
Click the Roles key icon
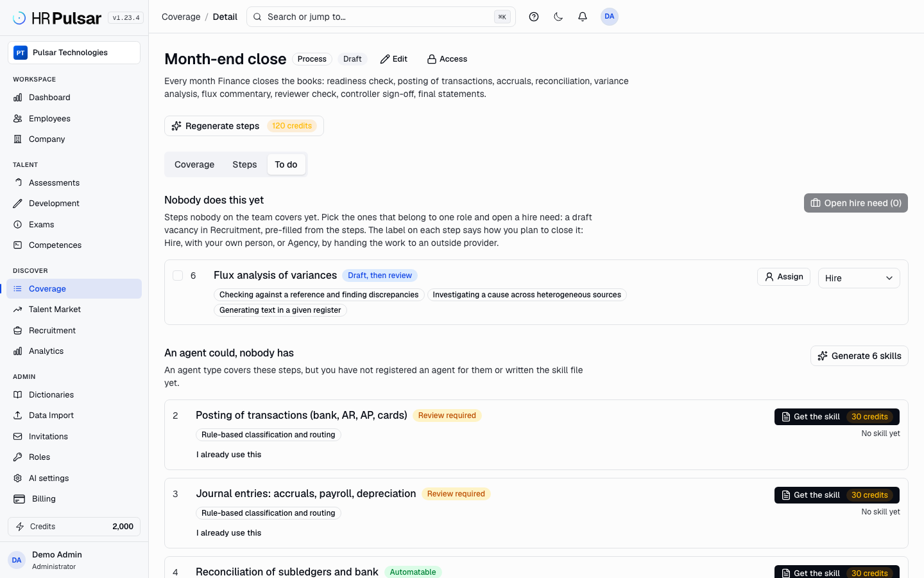pyautogui.click(x=18, y=457)
